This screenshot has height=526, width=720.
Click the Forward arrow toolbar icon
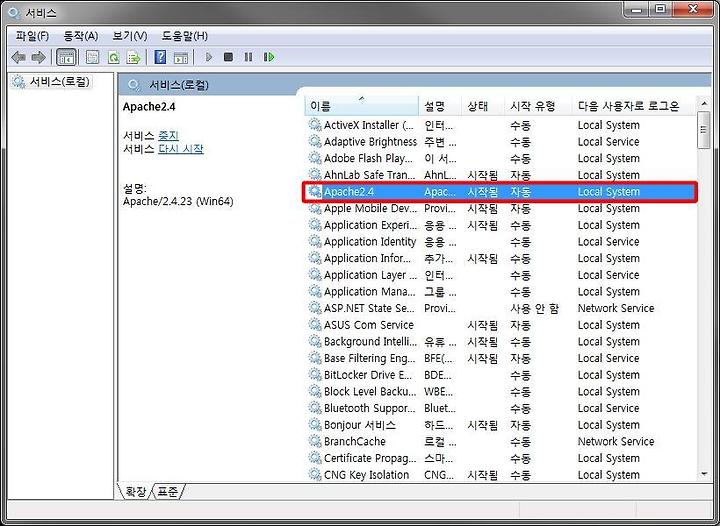38,57
